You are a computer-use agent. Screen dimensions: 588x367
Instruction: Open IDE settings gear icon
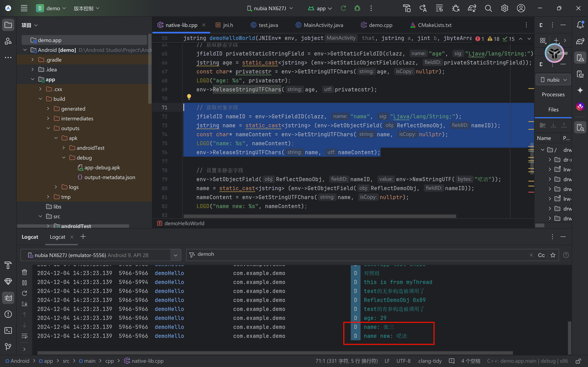click(504, 8)
